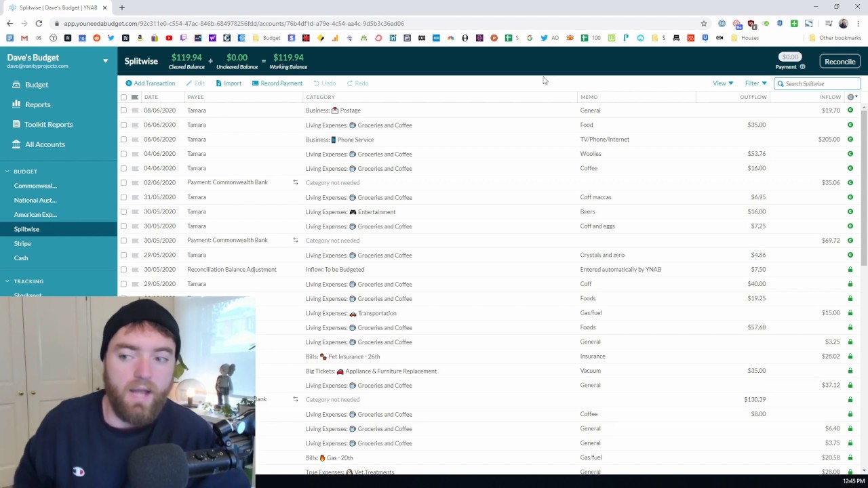Select the National Aust... account in sidebar
This screenshot has width=868, height=488.
(35, 200)
